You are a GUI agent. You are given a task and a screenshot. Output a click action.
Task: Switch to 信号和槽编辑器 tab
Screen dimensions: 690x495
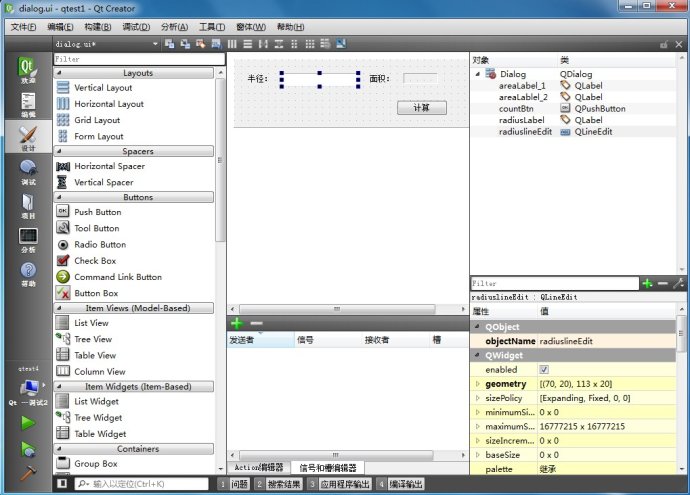point(328,467)
